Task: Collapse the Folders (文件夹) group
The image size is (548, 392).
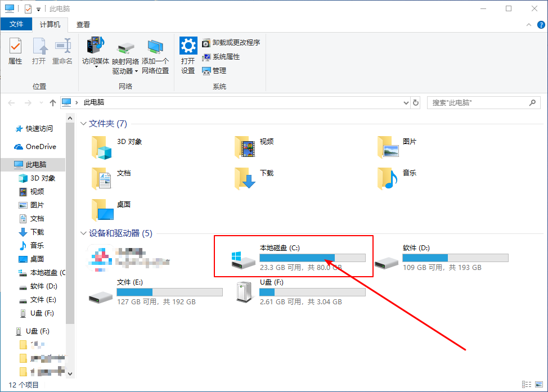Action: pos(83,124)
